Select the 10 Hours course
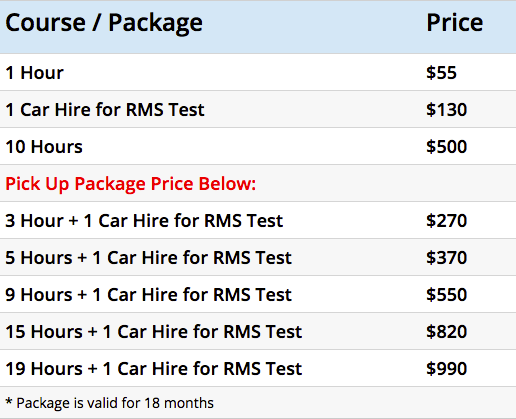The height and width of the screenshot is (419, 516). pos(44,147)
